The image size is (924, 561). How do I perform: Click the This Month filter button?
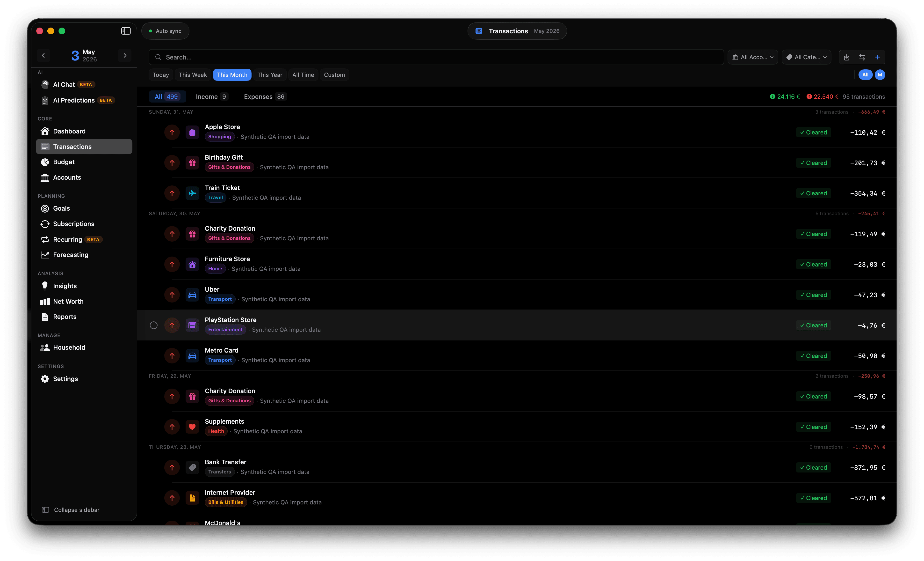pos(232,75)
